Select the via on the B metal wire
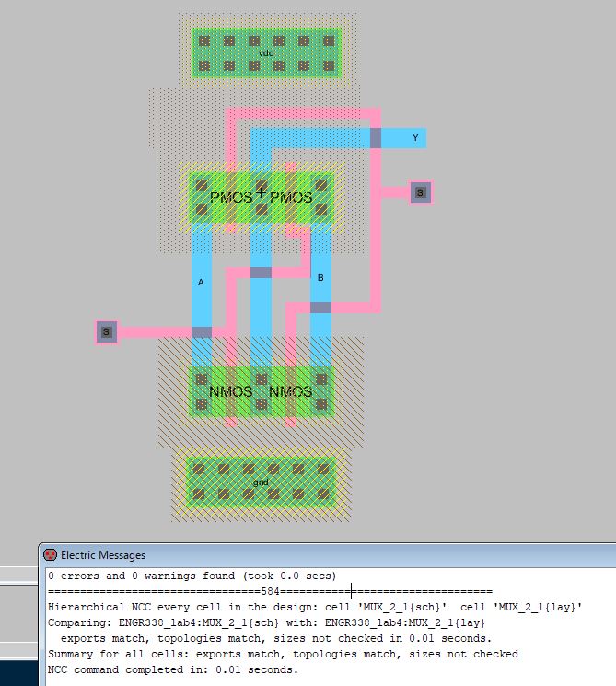Image resolution: width=616 pixels, height=686 pixels. point(320,308)
